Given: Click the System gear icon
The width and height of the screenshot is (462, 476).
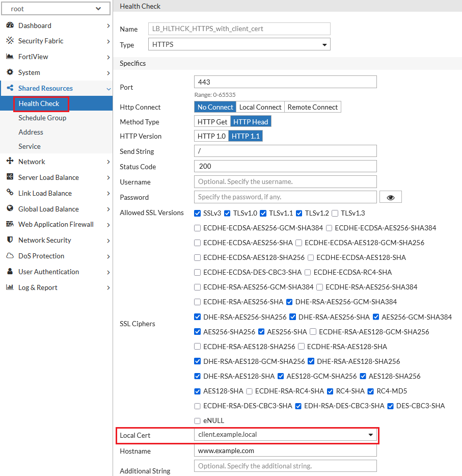Looking at the screenshot, I should pyautogui.click(x=10, y=72).
